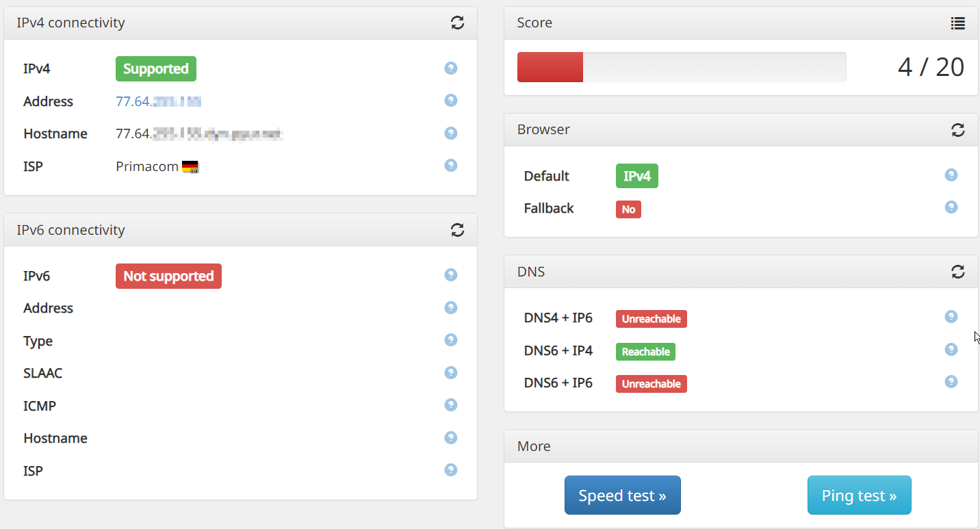Refresh the IPv6 connectivity panel
Viewport: 980px width, 529px height.
click(x=458, y=230)
